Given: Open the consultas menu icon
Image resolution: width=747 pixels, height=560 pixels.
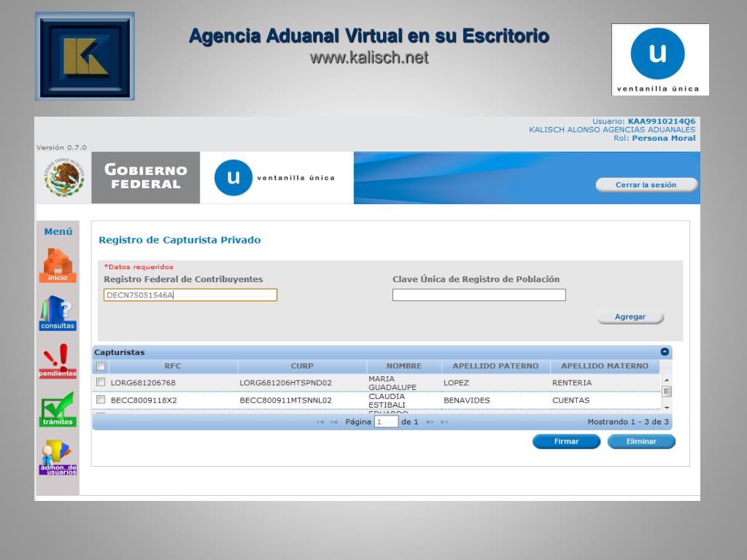Looking at the screenshot, I should click(58, 313).
